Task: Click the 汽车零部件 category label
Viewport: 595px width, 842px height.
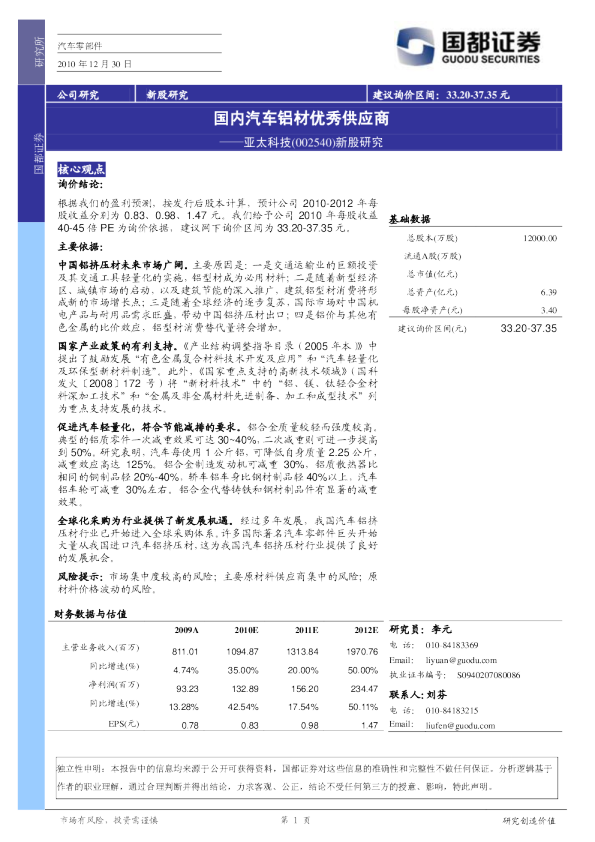Action: (x=79, y=46)
